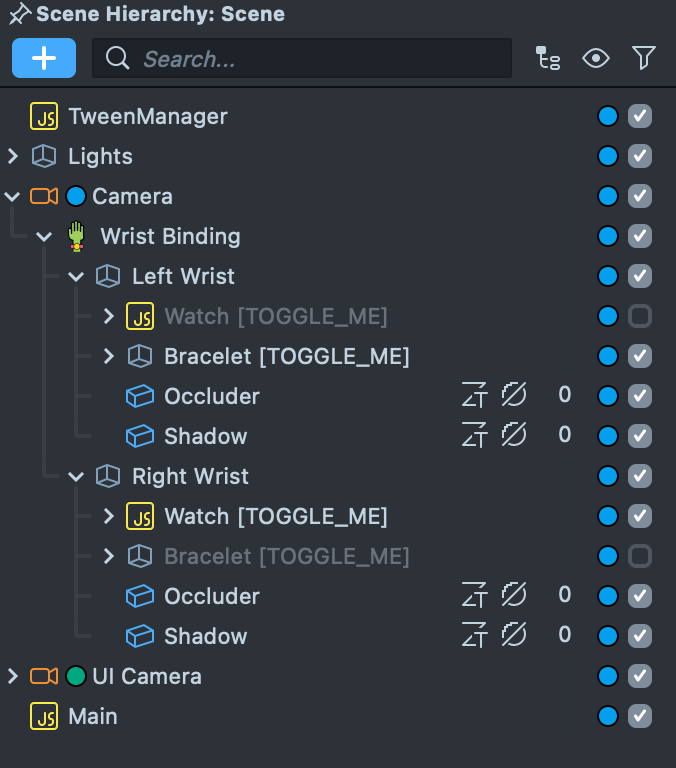The height and width of the screenshot is (768, 676).
Task: Enable the Left Wrist Watch checkbox
Action: (640, 316)
